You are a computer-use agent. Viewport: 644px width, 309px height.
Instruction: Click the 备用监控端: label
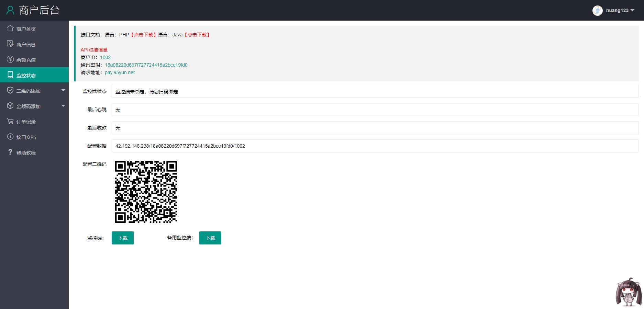click(x=180, y=238)
